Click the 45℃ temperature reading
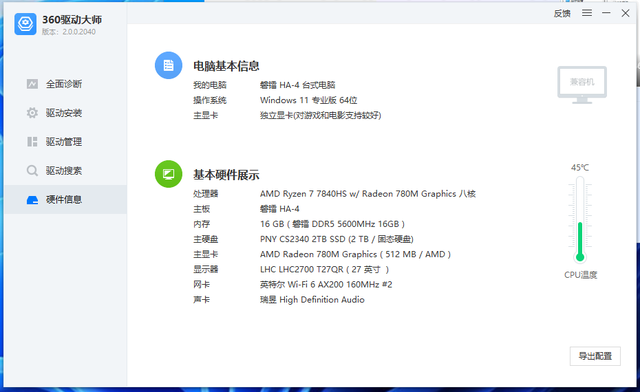 [580, 167]
